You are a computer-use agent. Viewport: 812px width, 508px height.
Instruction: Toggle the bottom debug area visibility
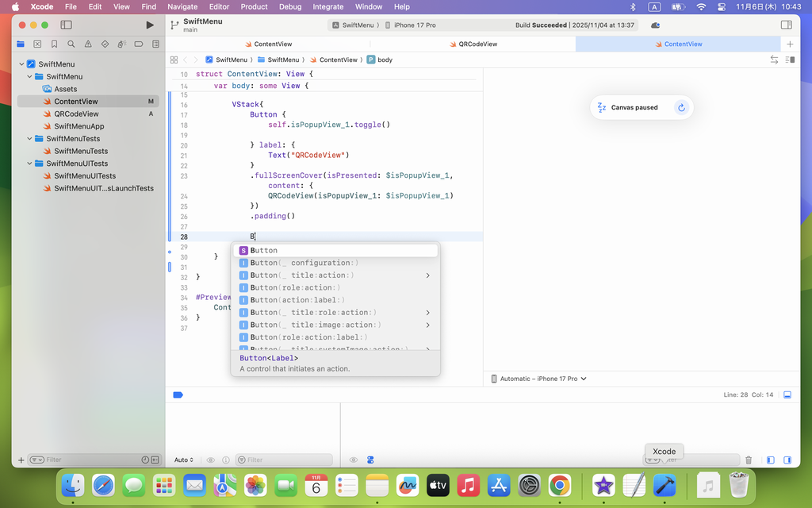coord(787,394)
